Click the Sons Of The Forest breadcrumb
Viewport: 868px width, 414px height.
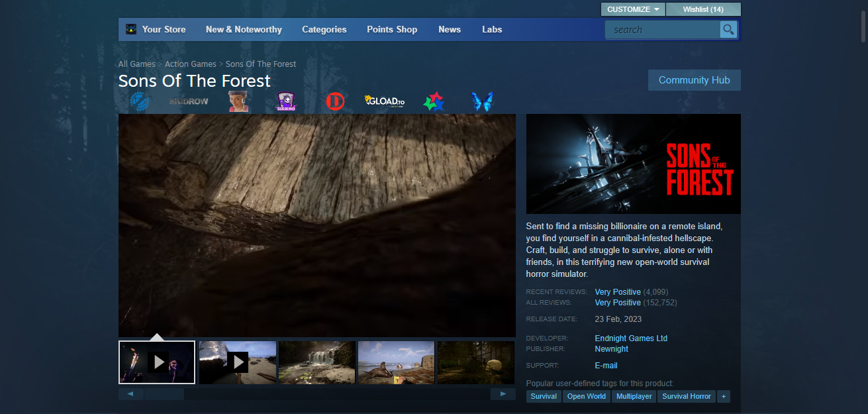click(261, 64)
